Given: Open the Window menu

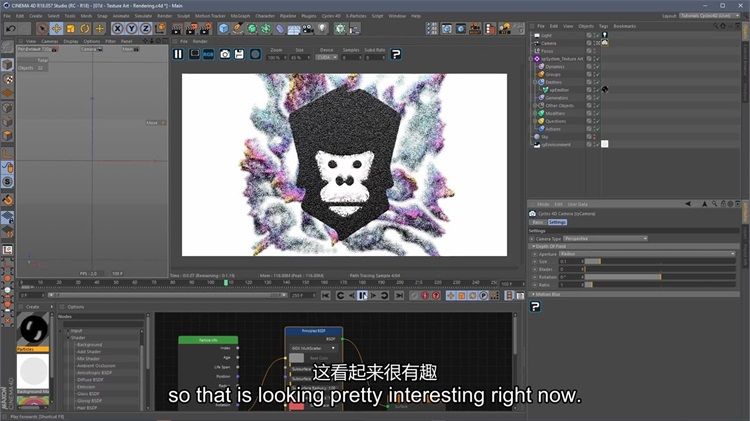Looking at the screenshot, I should coord(397,16).
